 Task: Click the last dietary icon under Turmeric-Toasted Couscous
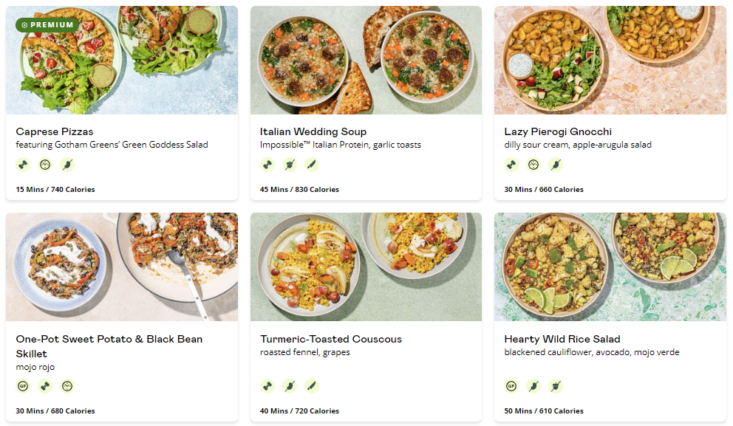pyautogui.click(x=311, y=386)
